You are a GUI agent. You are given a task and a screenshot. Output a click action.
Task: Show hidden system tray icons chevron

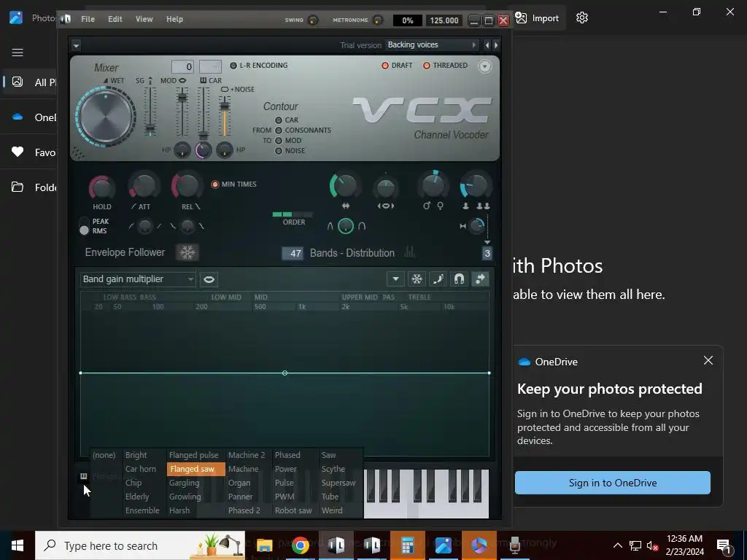pyautogui.click(x=617, y=545)
